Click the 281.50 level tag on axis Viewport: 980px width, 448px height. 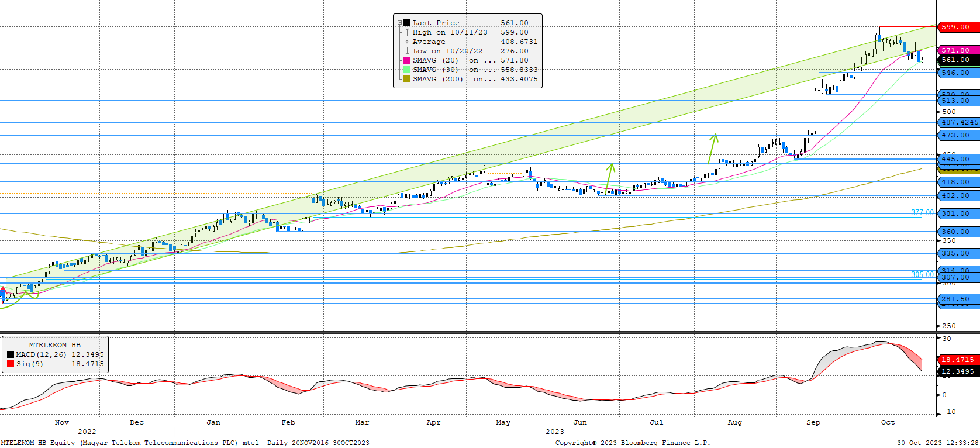click(x=958, y=299)
